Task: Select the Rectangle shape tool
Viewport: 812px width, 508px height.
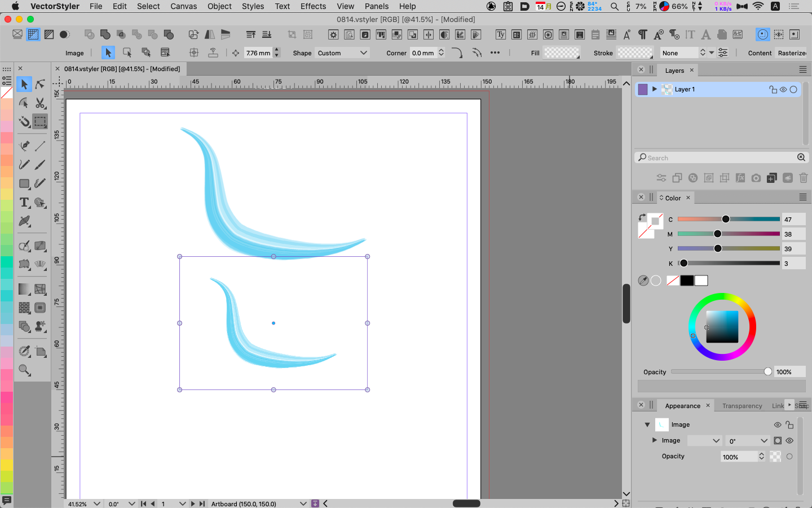Action: click(24, 183)
